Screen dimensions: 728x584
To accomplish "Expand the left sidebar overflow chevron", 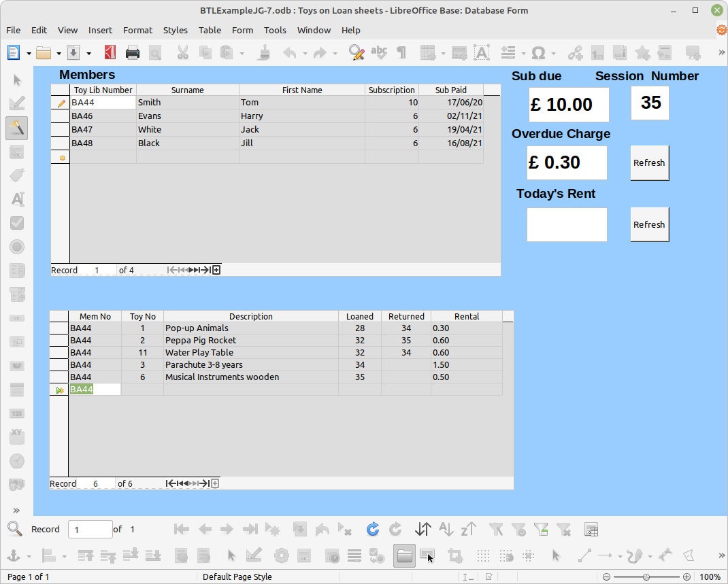I will coord(16,511).
